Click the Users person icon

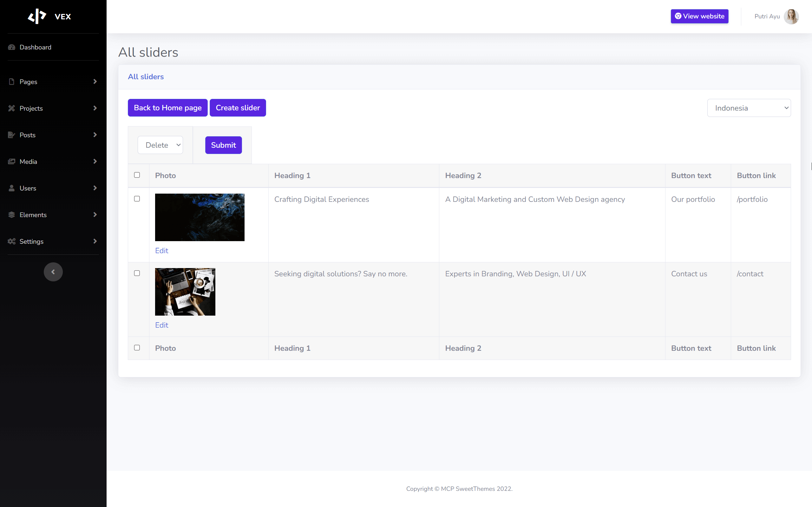pyautogui.click(x=12, y=188)
